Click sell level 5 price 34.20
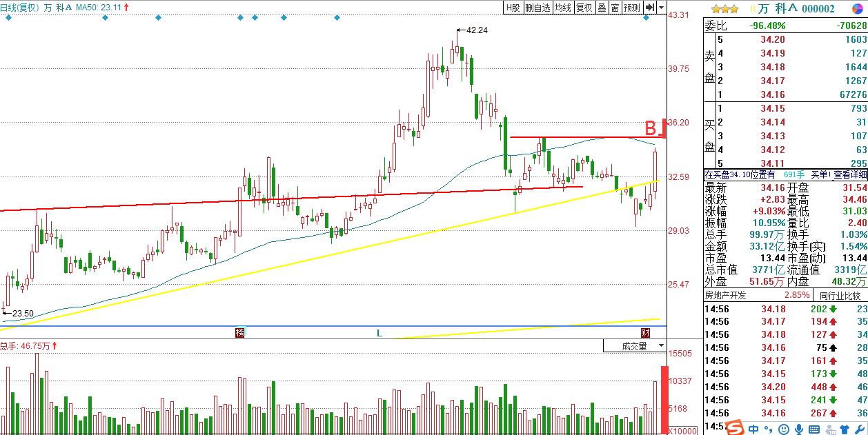This screenshot has height=435, width=868. pyautogui.click(x=772, y=39)
